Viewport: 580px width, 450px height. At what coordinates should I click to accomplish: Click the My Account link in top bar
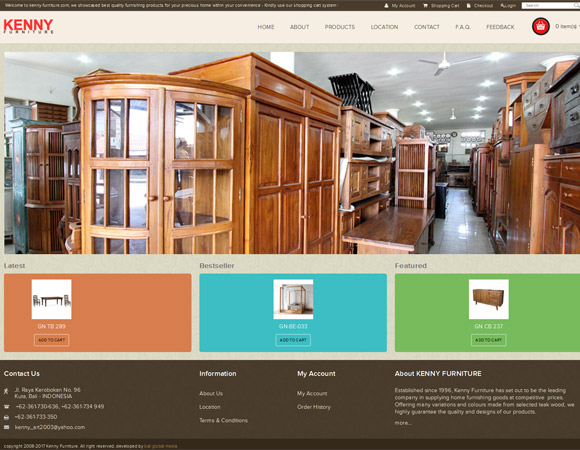(403, 6)
